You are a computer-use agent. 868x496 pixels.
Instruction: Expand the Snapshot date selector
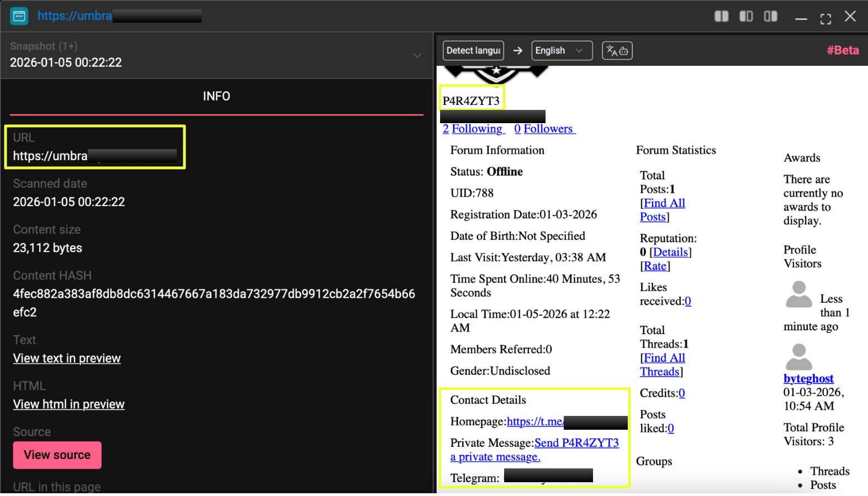pyautogui.click(x=417, y=55)
